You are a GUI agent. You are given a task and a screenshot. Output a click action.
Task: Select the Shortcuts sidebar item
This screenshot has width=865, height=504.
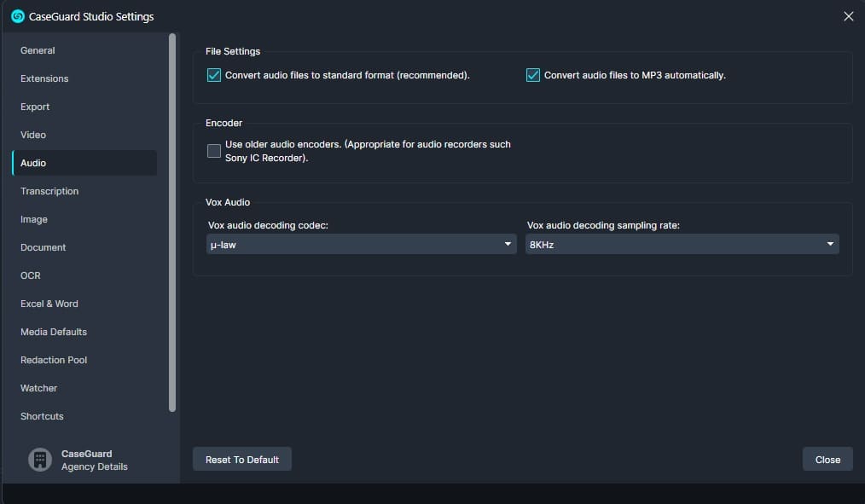42,416
